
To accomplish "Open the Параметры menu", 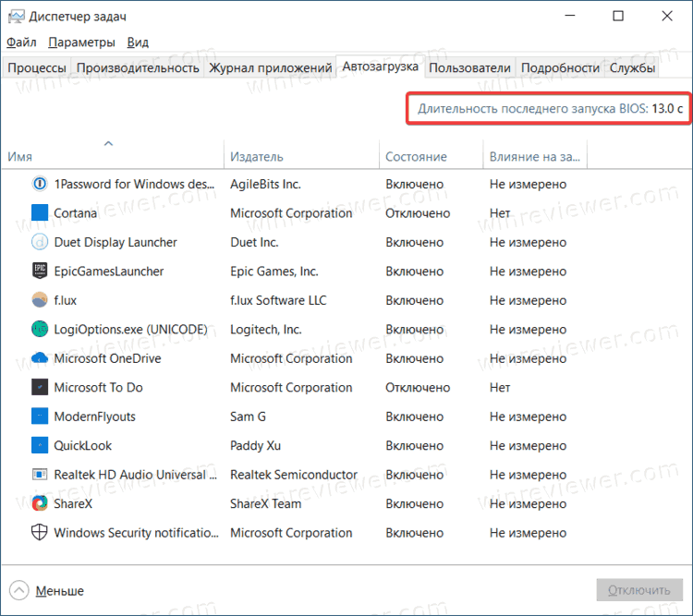I will pyautogui.click(x=81, y=42).
